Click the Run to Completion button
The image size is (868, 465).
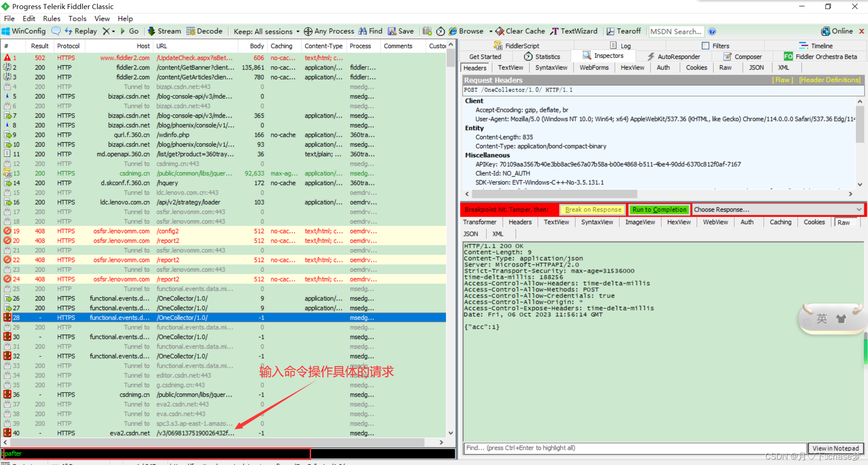[660, 210]
